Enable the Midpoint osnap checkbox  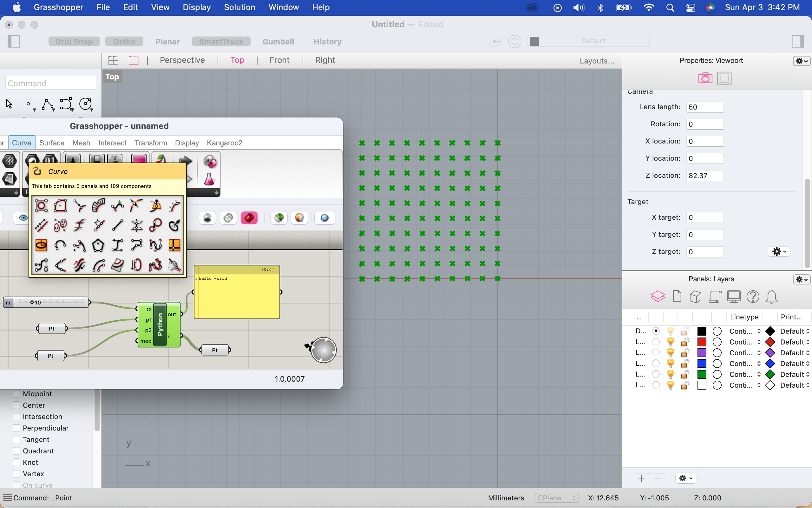tap(16, 393)
